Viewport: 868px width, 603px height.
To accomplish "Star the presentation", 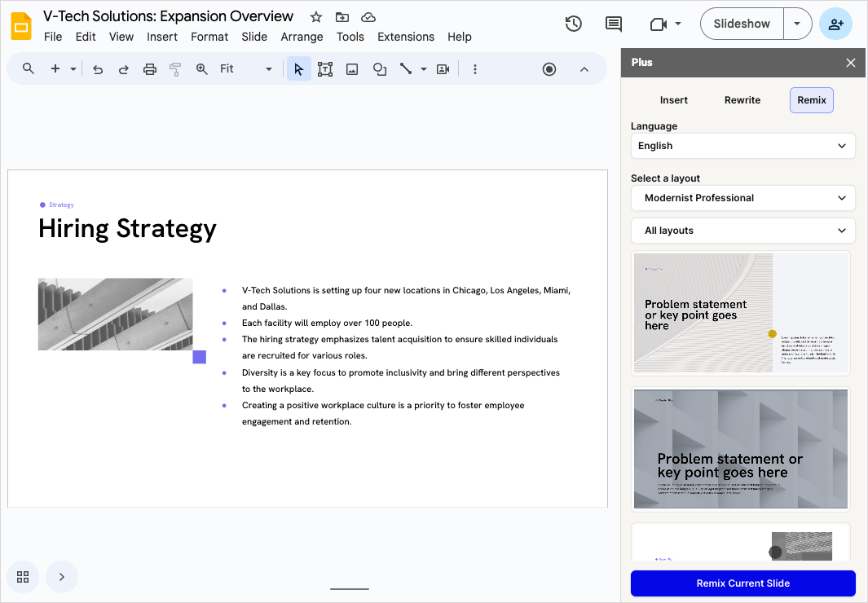I will click(316, 17).
